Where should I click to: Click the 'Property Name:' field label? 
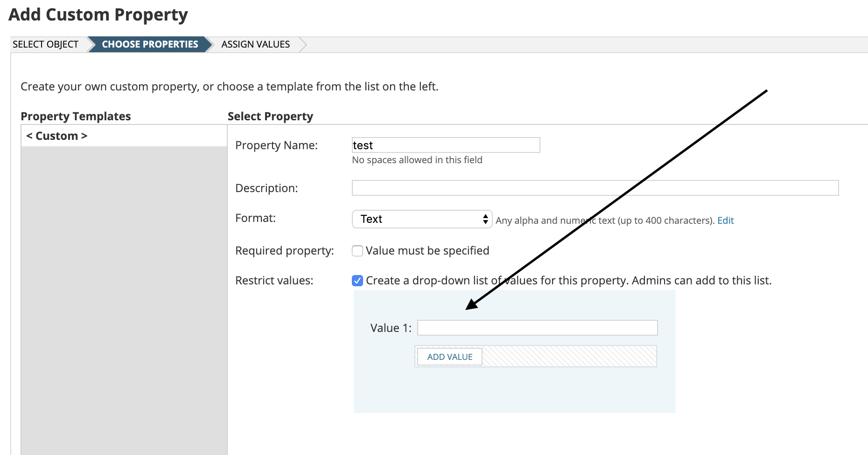276,145
